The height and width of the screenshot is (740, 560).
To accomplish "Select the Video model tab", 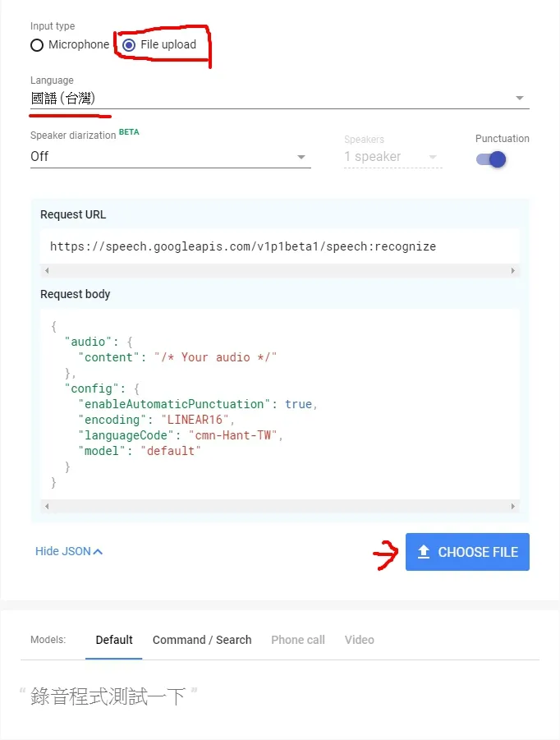I will [359, 640].
